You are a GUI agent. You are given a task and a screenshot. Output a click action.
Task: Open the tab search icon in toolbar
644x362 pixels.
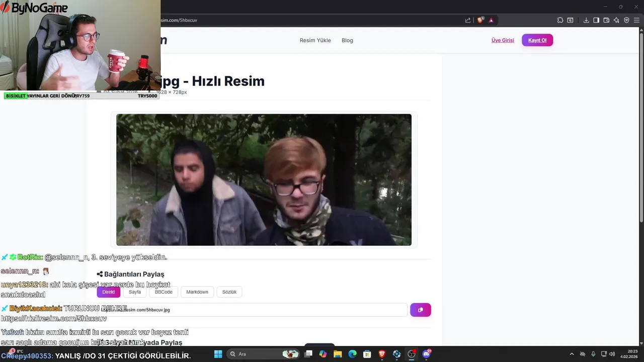pos(570,20)
